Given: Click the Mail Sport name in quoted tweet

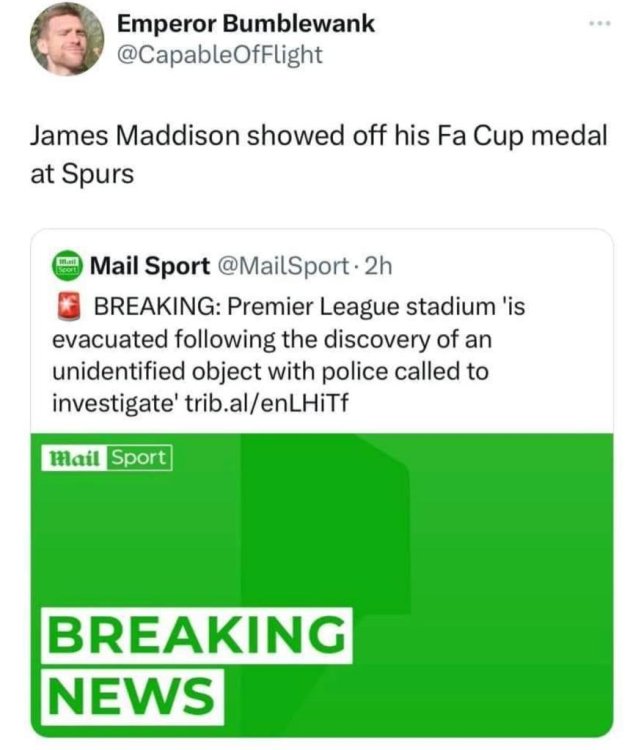Looking at the screenshot, I should pyautogui.click(x=150, y=266).
